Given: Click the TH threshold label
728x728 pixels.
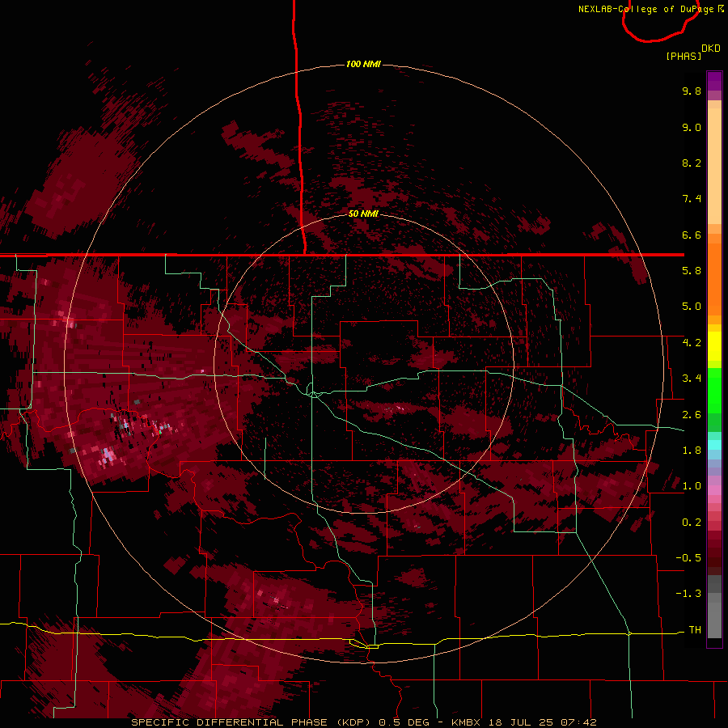Looking at the screenshot, I should pyautogui.click(x=695, y=630).
